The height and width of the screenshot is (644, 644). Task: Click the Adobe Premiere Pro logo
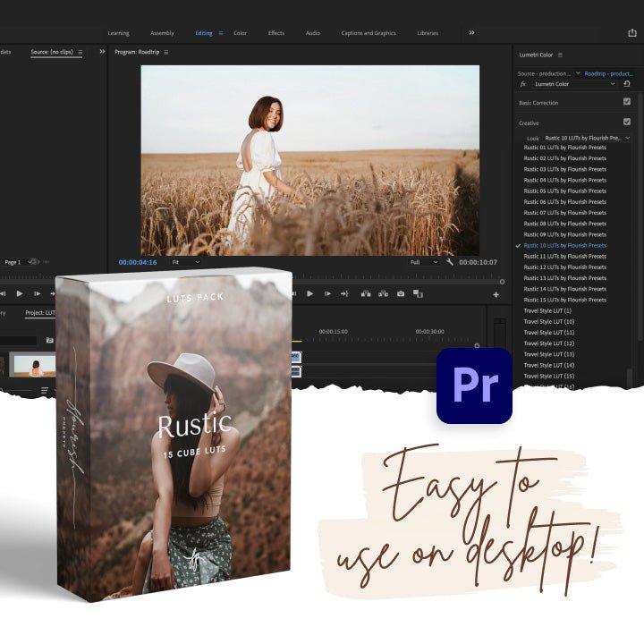[x=474, y=386]
